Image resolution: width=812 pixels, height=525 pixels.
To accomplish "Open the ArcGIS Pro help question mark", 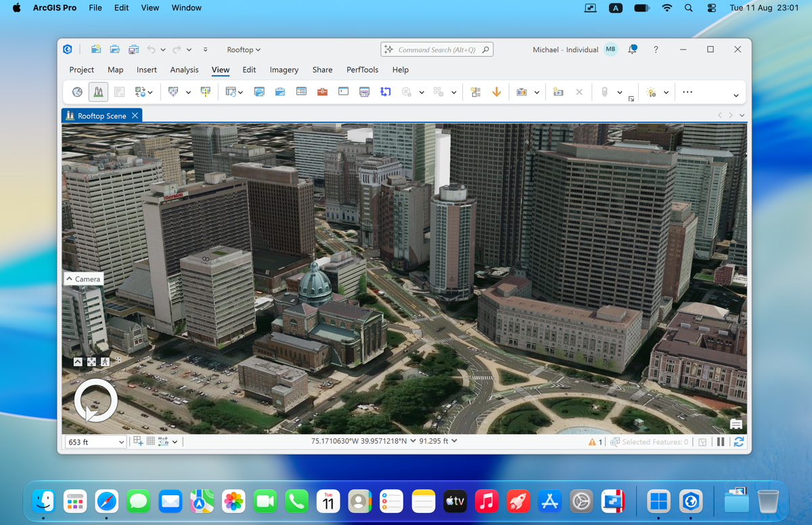I will point(656,49).
